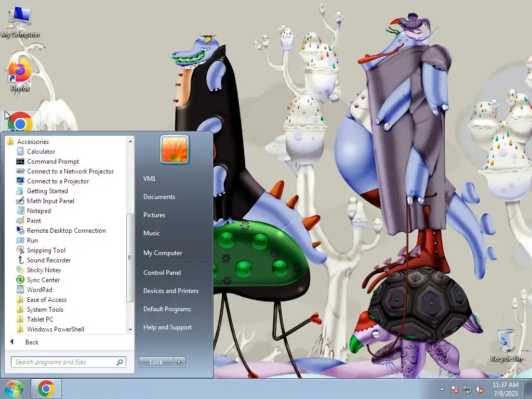Click the programs list scrollbar thumb

pyautogui.click(x=130, y=258)
